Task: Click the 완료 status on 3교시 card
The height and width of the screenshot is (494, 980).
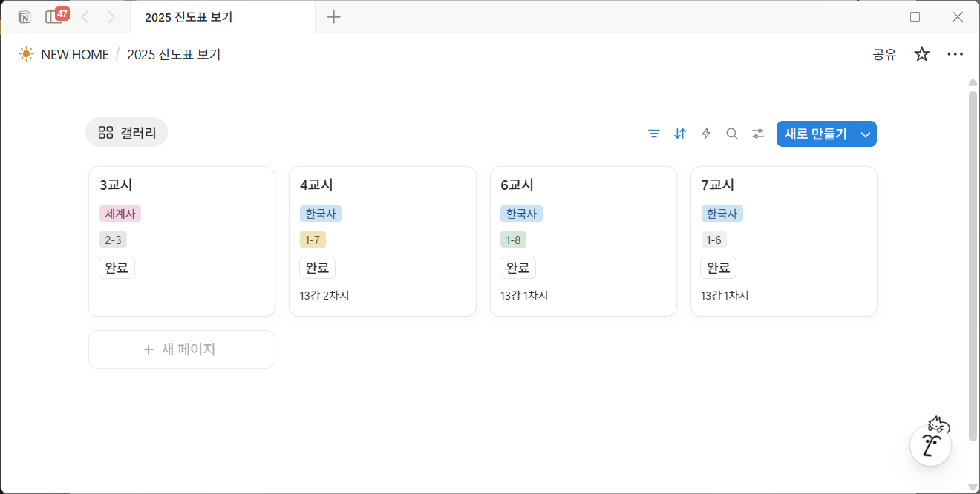Action: pos(117,268)
